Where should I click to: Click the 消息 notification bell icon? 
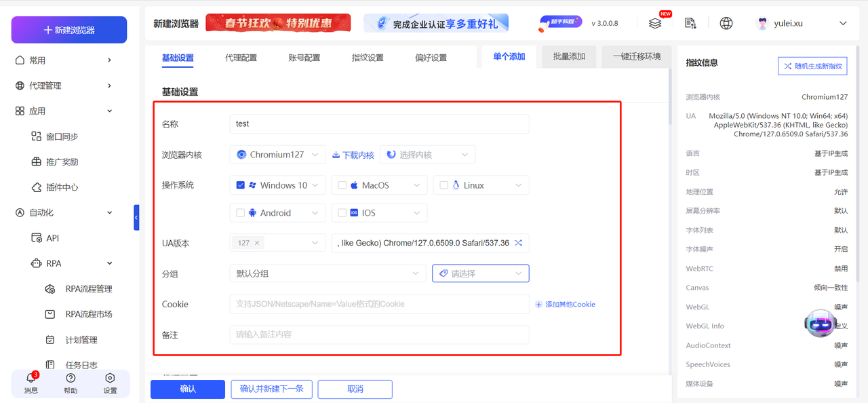30,382
